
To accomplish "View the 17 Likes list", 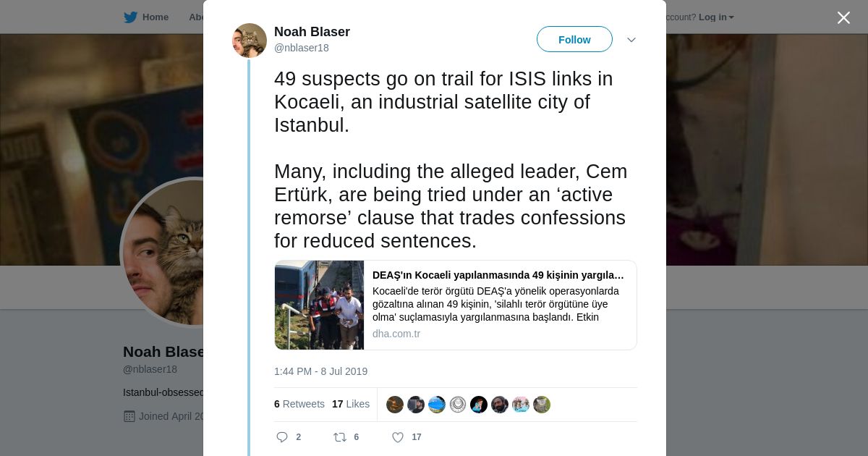I will pyautogui.click(x=351, y=404).
